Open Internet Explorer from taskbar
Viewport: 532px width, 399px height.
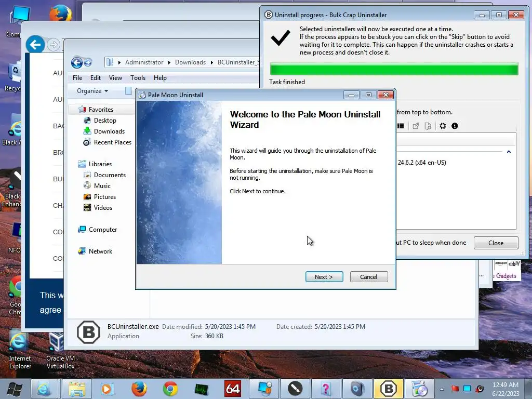click(x=44, y=389)
